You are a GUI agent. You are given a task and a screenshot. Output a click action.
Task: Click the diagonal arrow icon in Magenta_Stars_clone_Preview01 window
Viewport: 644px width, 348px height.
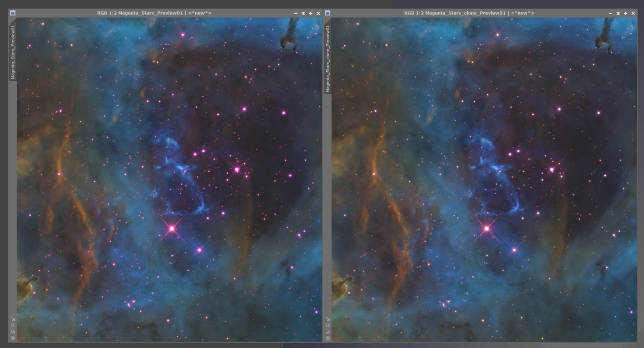coord(328,319)
